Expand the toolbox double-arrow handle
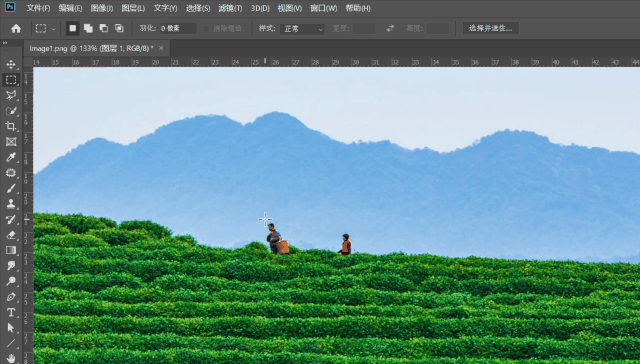 pos(4,42)
